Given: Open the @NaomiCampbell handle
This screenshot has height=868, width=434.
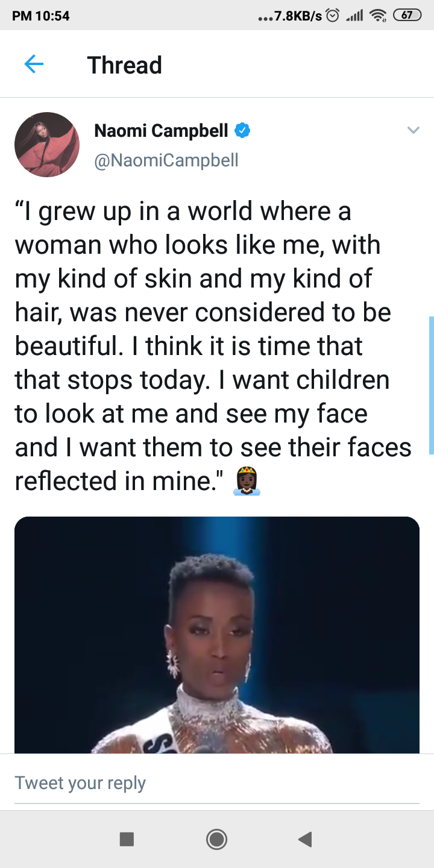Looking at the screenshot, I should point(166,160).
